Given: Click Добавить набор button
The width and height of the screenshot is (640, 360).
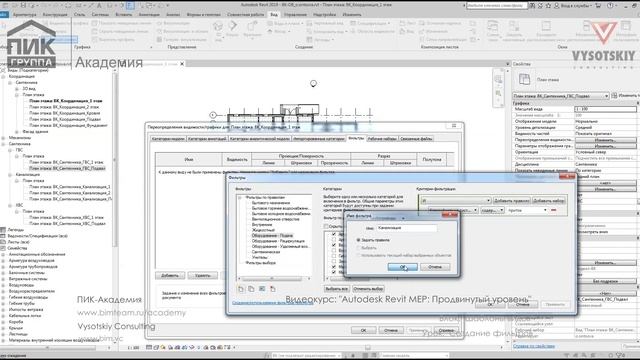Looking at the screenshot, I should [549, 200].
